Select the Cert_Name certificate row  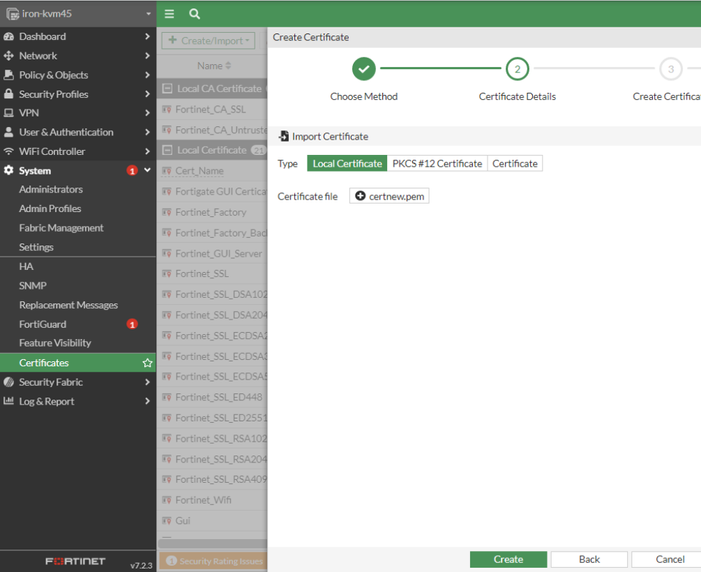point(212,171)
